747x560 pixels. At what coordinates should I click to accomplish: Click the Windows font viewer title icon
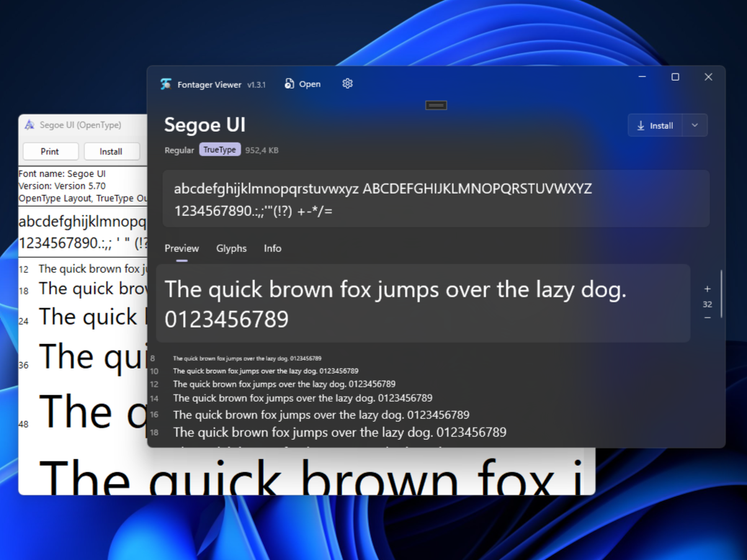pyautogui.click(x=30, y=125)
